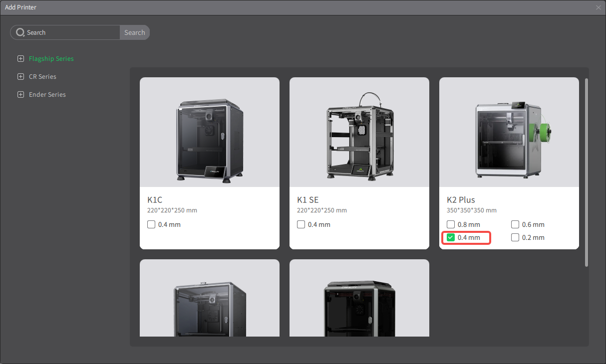Click the bottom-left partially visible printer image
Screen dimensions: 606x364
pos(210,299)
